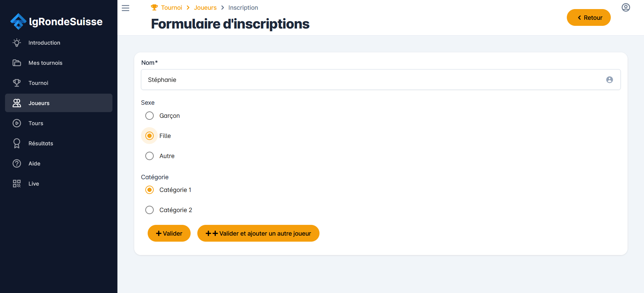Open the user account profile icon

tap(626, 7)
